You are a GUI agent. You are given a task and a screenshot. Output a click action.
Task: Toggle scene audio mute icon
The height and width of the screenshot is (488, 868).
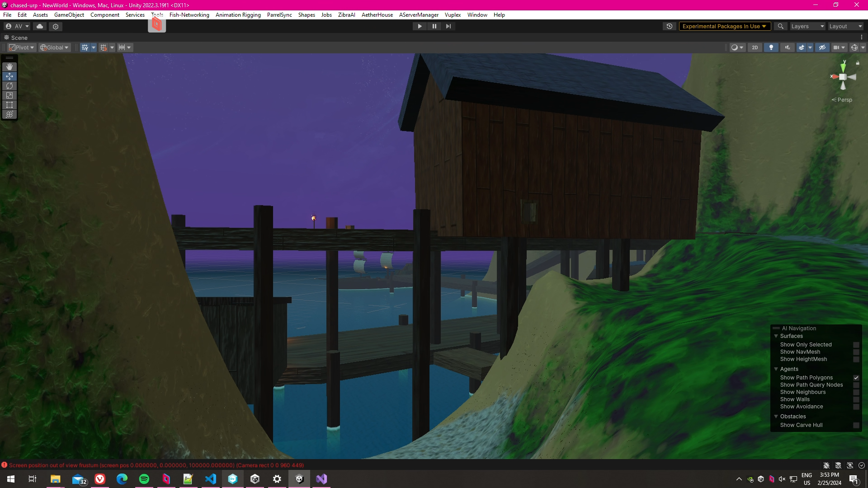click(788, 47)
